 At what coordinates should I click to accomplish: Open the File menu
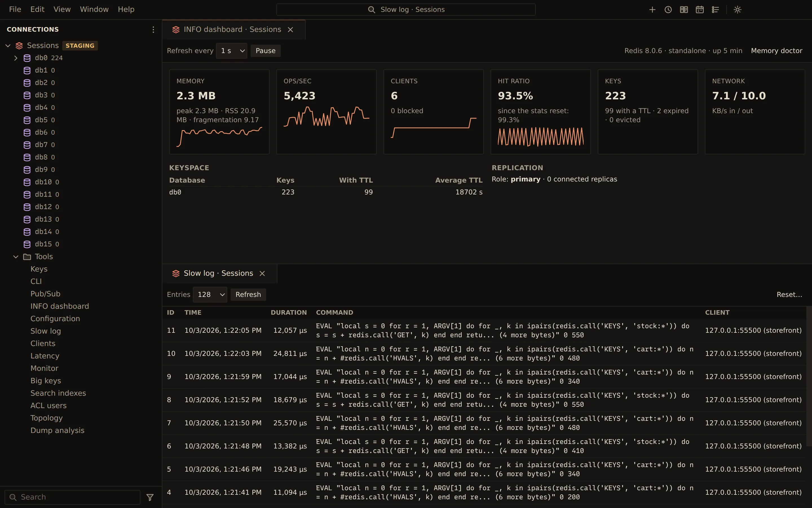[15, 9]
